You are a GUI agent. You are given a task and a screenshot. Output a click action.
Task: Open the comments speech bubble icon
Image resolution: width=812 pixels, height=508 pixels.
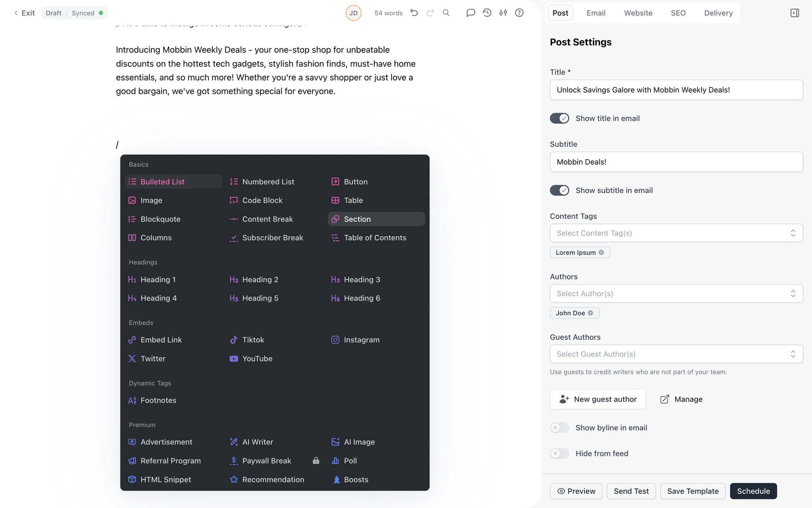pyautogui.click(x=470, y=13)
